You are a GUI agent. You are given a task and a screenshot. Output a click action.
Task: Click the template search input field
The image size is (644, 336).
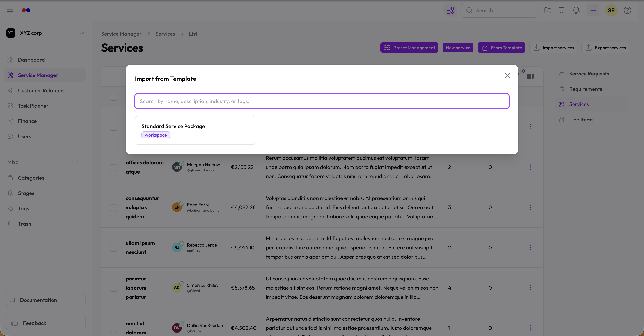click(322, 101)
